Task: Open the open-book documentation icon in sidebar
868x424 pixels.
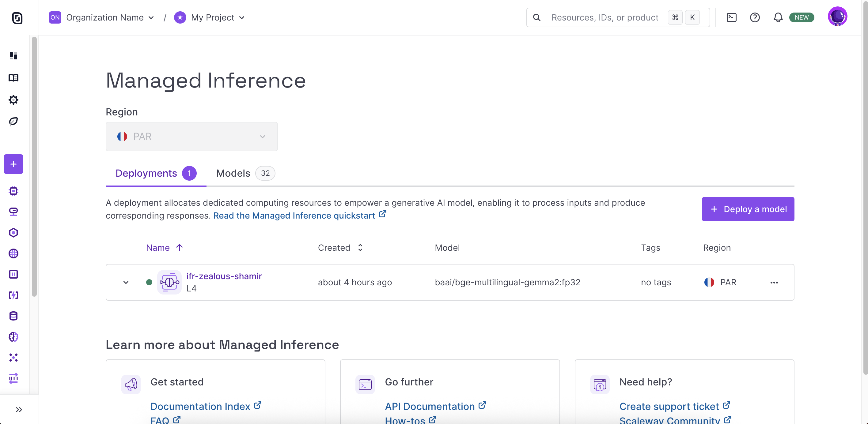Action: pyautogui.click(x=13, y=78)
